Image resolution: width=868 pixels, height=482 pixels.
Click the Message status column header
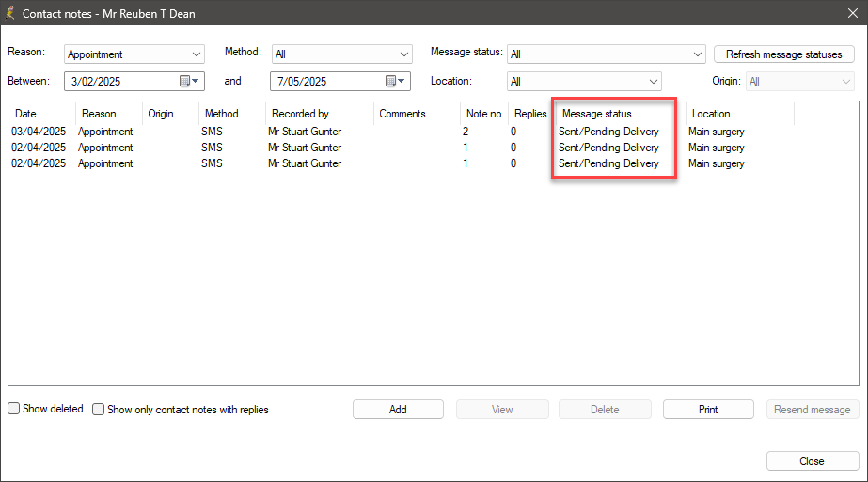(x=597, y=114)
